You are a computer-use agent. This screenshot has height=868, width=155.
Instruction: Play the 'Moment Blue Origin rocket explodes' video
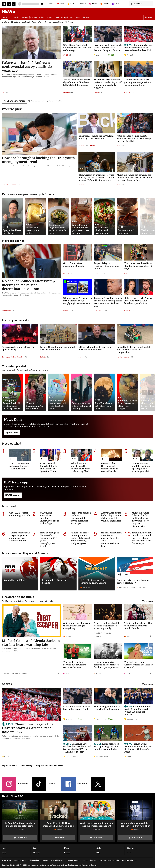(112, 455)
